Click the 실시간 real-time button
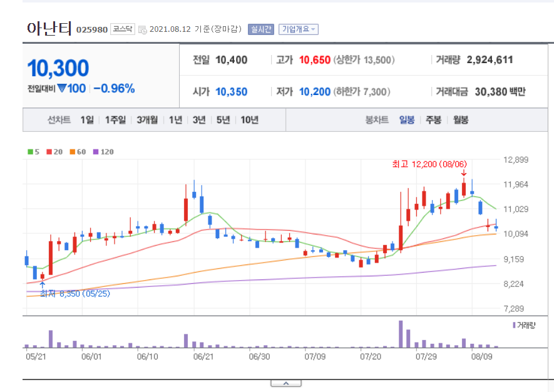The image size is (554, 392). pos(261,29)
